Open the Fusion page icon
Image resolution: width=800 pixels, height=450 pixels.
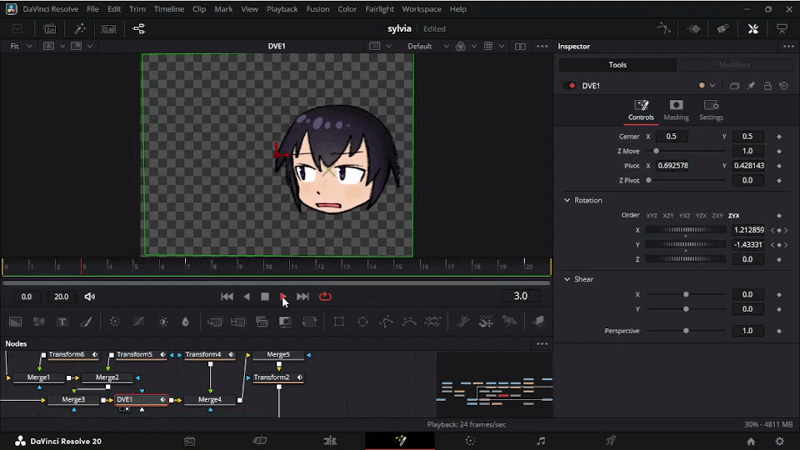coord(400,440)
